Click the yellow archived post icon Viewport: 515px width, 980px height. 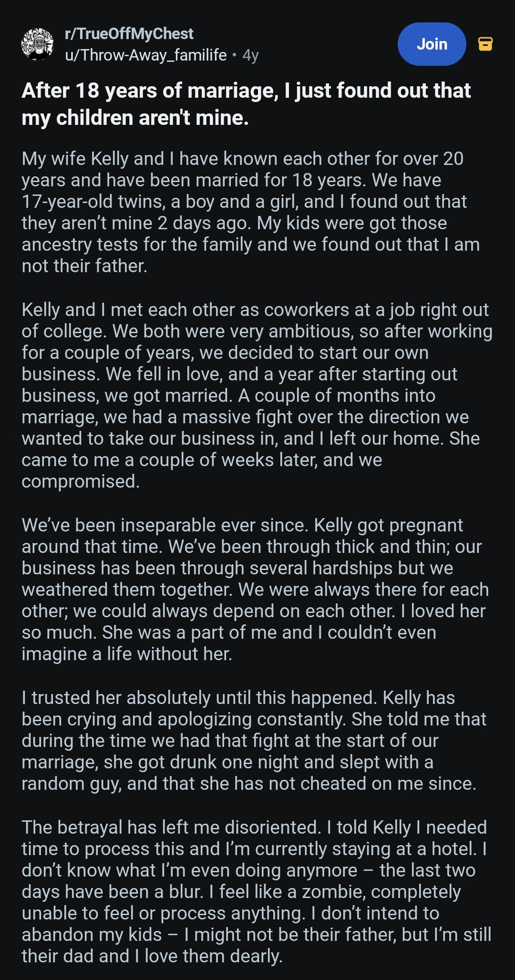point(485,44)
